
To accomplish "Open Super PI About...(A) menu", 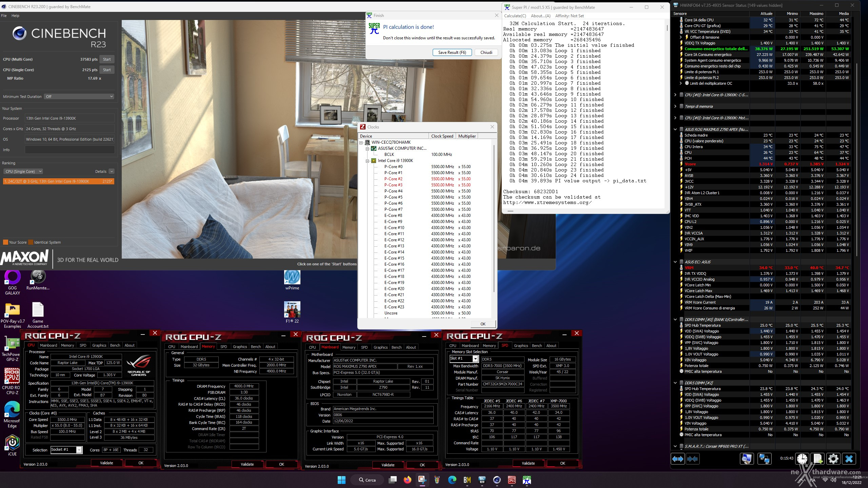I will [x=540, y=16].
